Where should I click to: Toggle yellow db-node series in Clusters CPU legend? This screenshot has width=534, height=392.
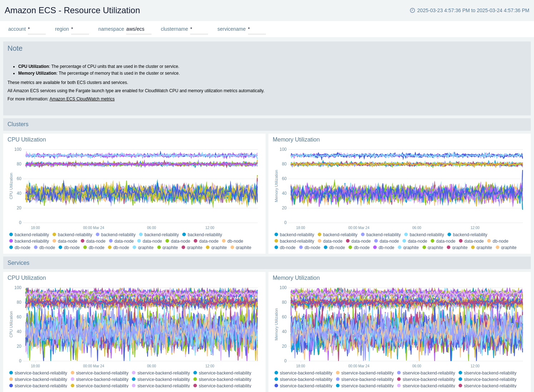tap(118, 248)
